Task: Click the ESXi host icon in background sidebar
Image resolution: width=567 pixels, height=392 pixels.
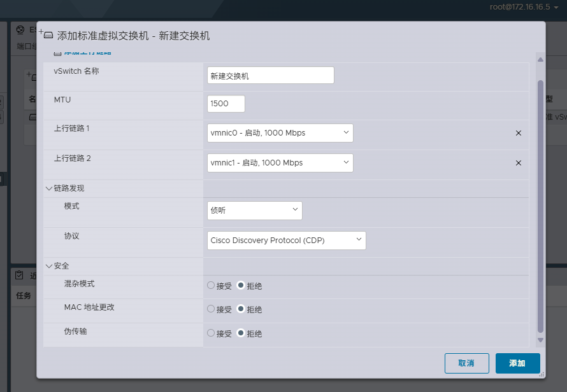Action: [19, 29]
